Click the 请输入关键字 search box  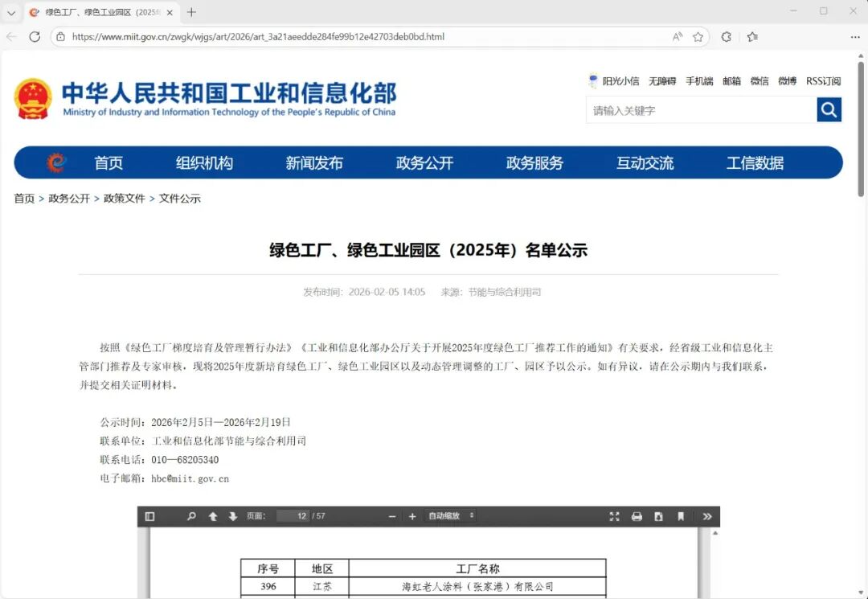coord(701,110)
